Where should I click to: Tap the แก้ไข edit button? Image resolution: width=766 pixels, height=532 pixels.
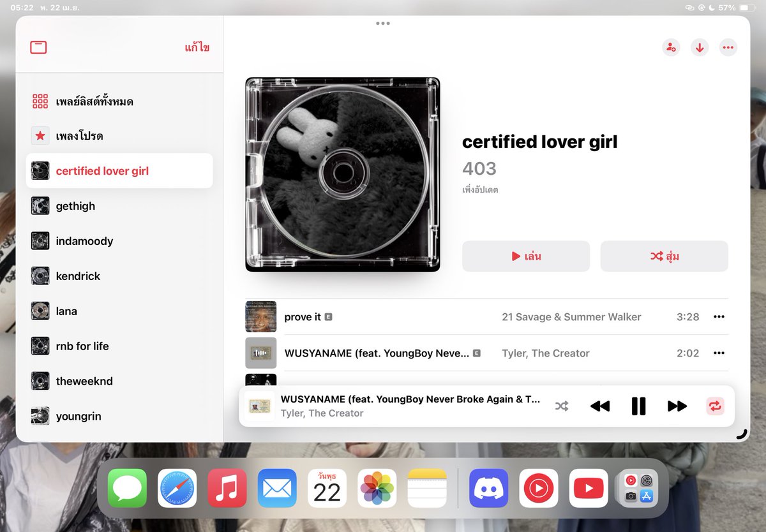tap(197, 47)
